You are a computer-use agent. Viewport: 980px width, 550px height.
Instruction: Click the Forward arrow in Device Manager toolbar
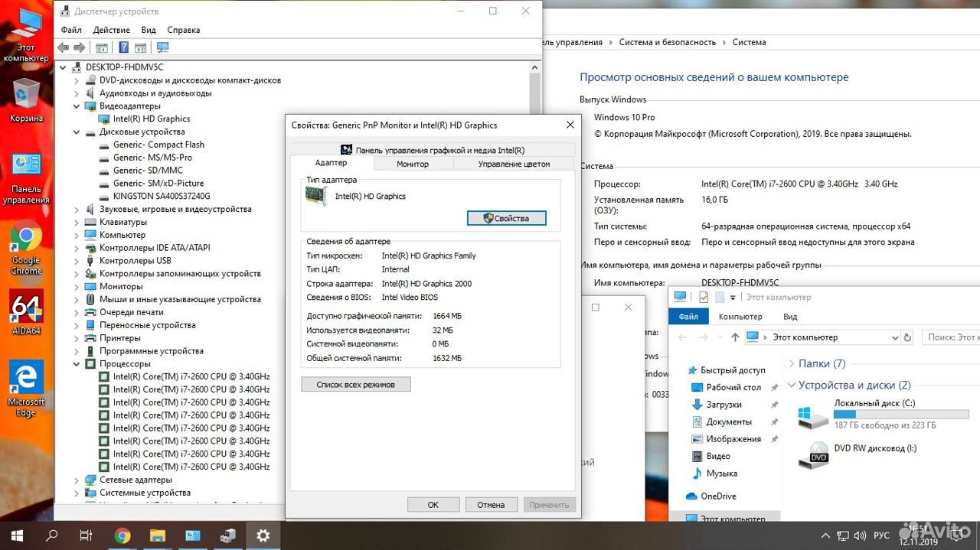coord(79,47)
